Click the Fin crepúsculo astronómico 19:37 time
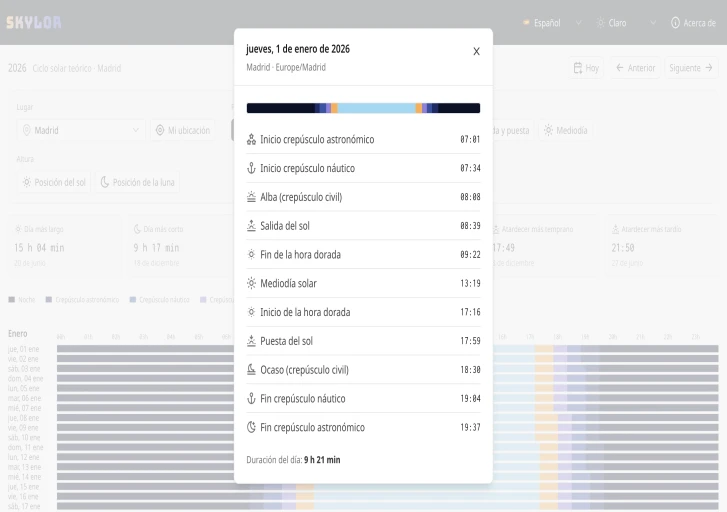727x512 pixels. pos(470,427)
